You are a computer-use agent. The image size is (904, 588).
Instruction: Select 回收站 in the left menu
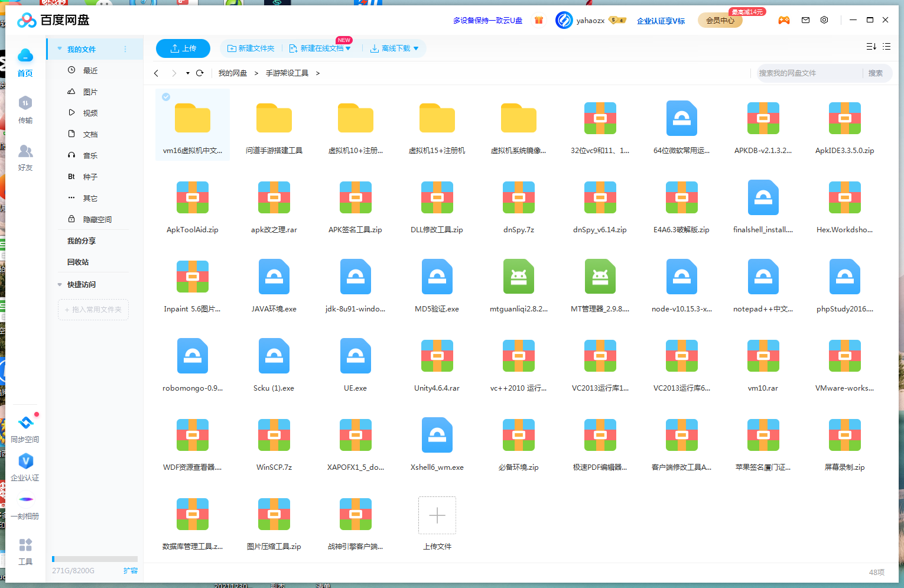click(78, 262)
